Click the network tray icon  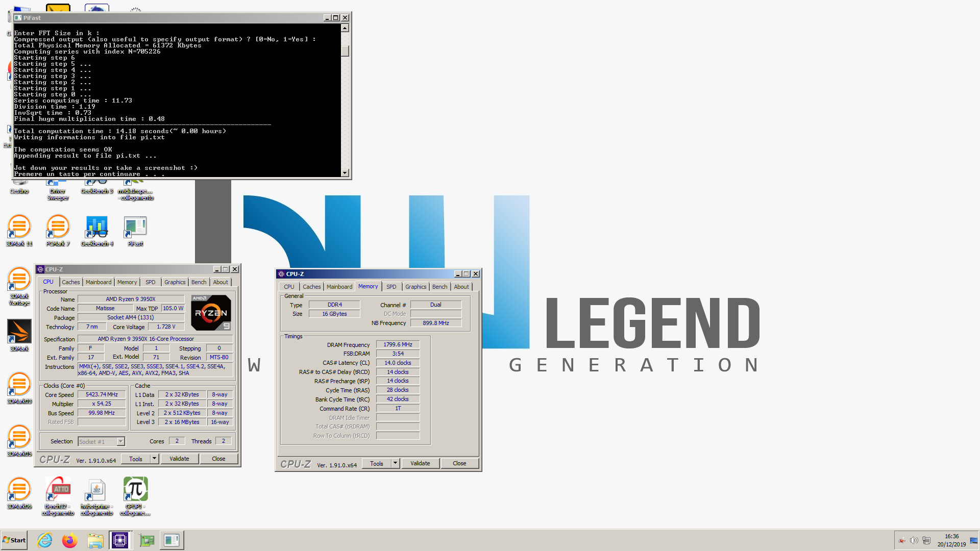[x=926, y=540]
